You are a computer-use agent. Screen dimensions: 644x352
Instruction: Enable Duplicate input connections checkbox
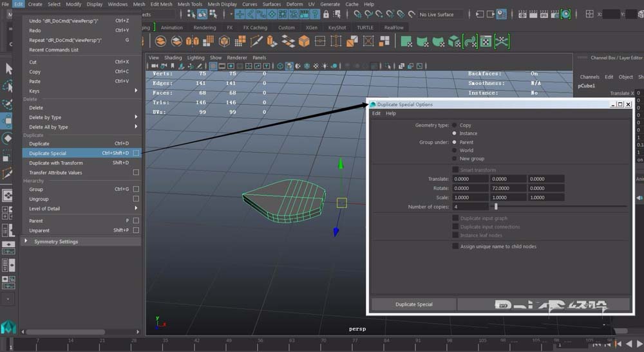(455, 227)
